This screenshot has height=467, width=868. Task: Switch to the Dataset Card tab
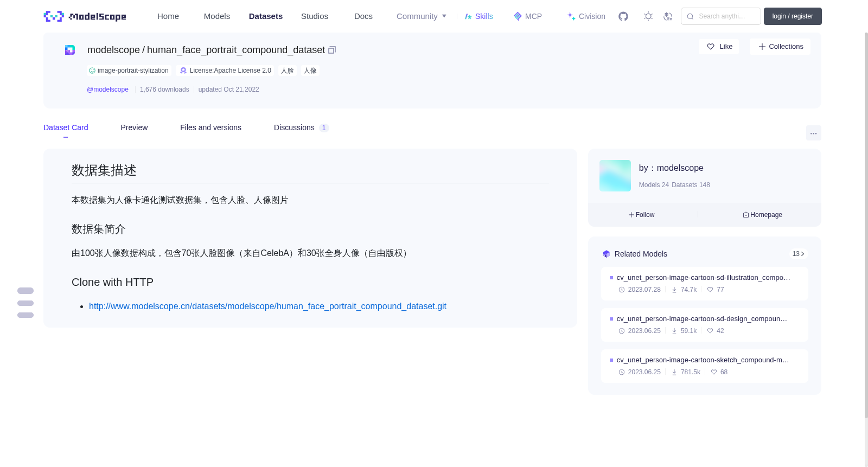(x=66, y=127)
